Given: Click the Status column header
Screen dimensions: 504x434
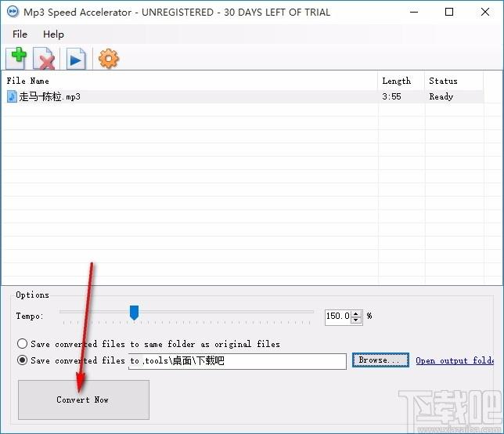Looking at the screenshot, I should click(x=454, y=81).
